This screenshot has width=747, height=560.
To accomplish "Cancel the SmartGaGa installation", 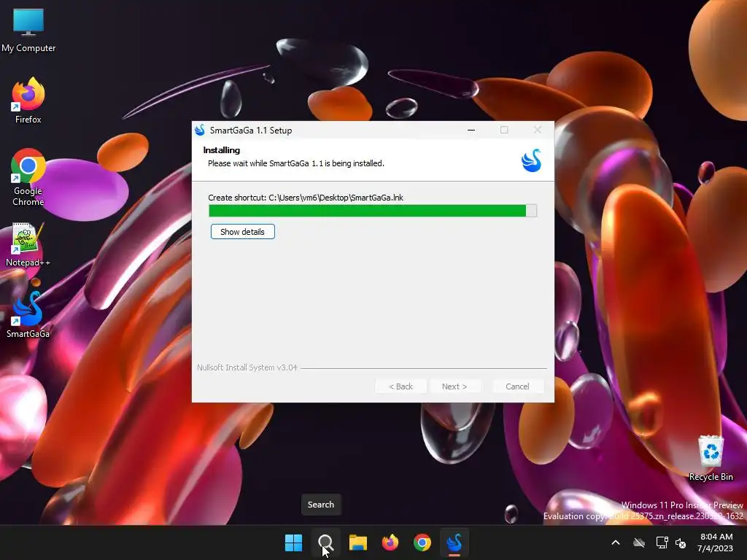I will click(517, 386).
